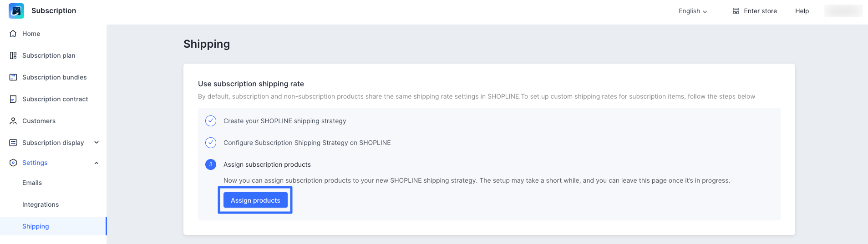Expand the Subscription display submenu chevron
The image size is (868, 244).
96,143
